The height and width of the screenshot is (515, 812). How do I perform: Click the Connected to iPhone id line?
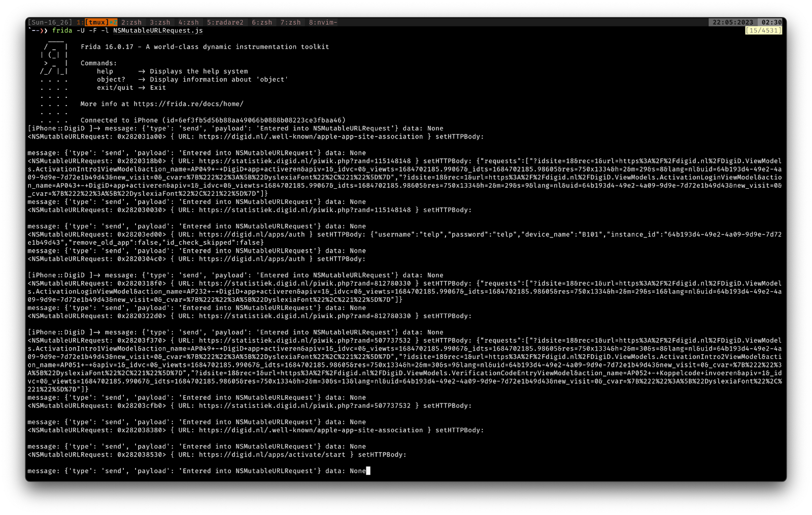click(213, 120)
